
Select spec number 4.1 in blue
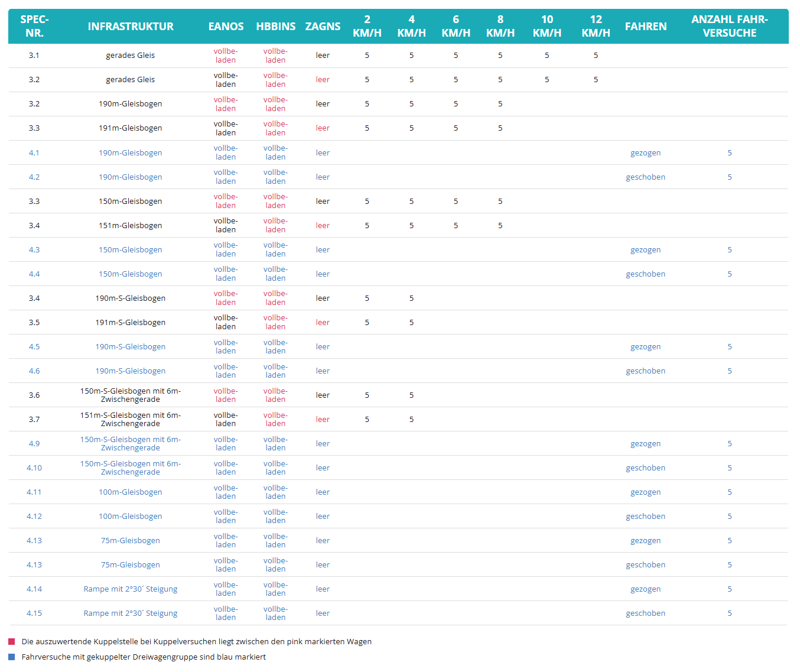(x=34, y=152)
